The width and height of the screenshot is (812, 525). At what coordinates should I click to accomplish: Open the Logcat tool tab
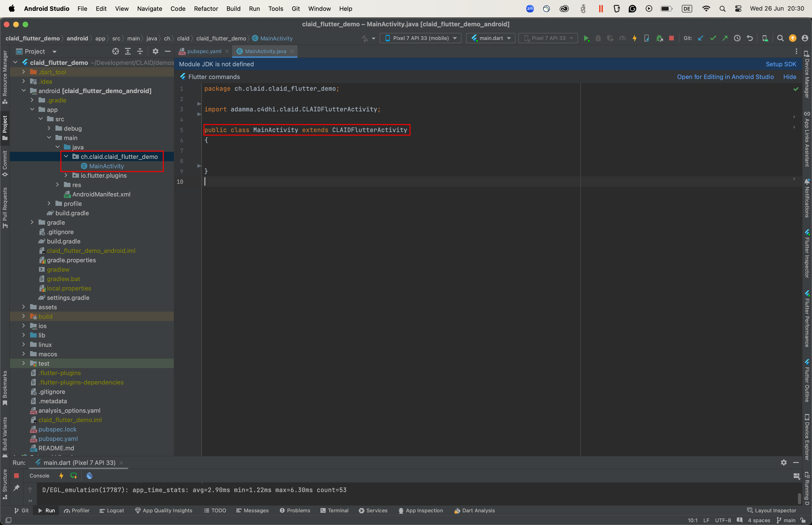tap(111, 510)
